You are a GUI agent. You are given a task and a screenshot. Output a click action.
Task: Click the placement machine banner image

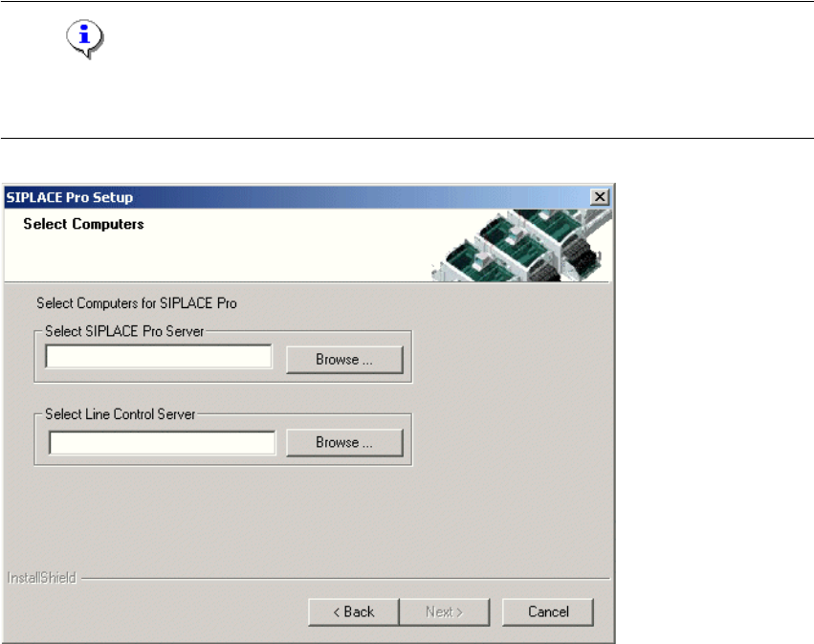point(521,245)
